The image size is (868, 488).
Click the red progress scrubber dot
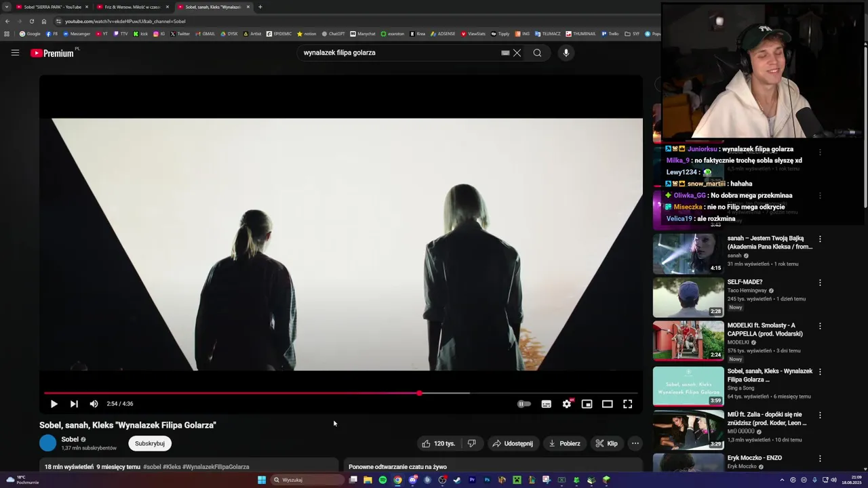(x=419, y=393)
